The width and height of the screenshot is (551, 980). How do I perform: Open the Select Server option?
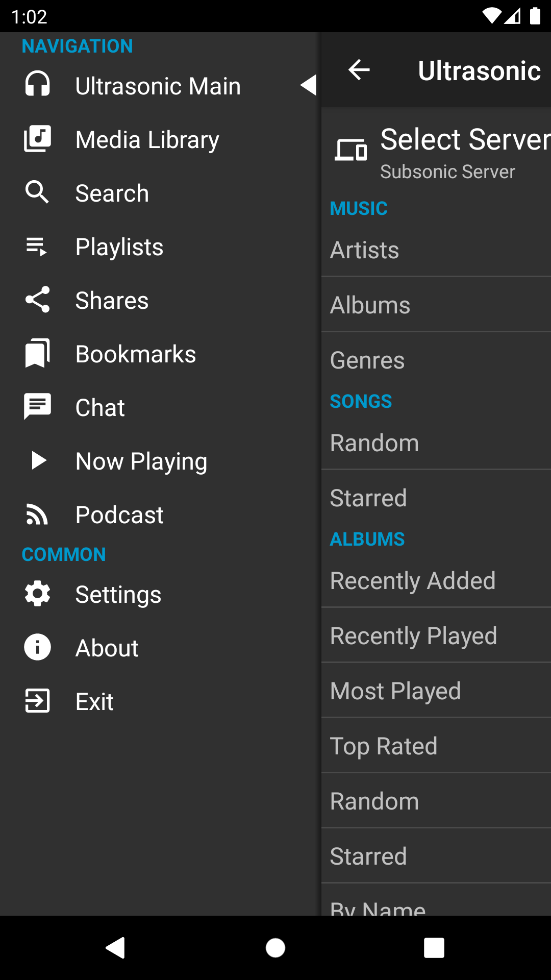(x=439, y=151)
